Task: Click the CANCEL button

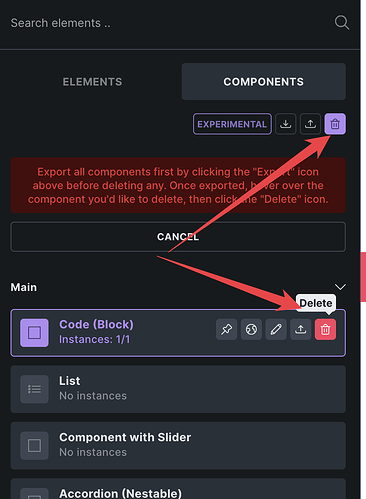Action: coord(178,237)
